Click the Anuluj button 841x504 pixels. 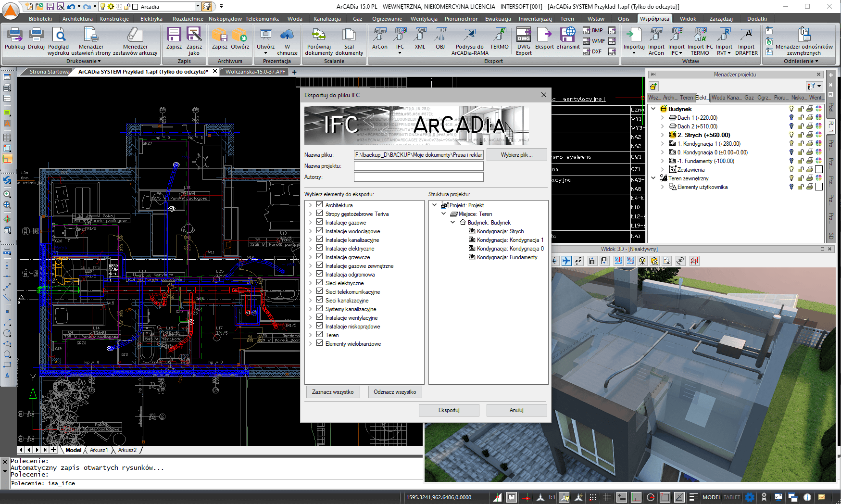click(516, 410)
